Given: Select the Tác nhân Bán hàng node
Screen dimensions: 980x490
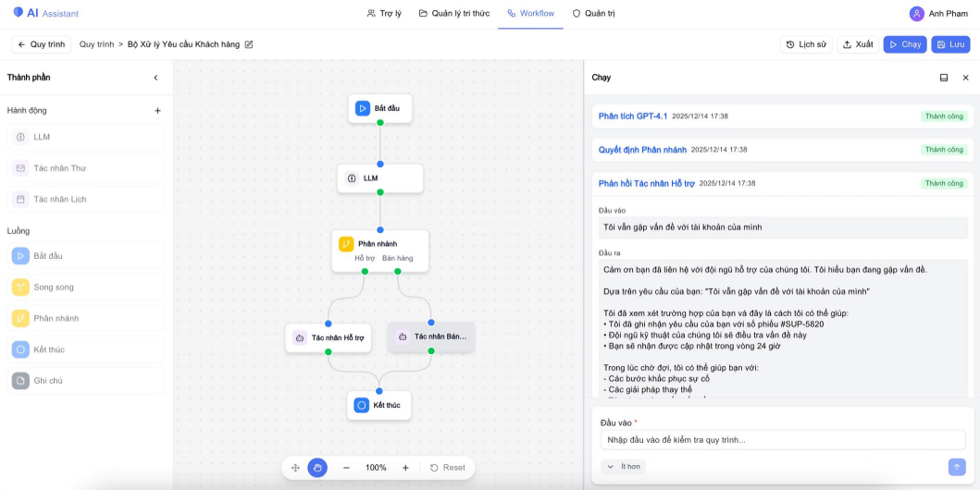Looking at the screenshot, I should pyautogui.click(x=431, y=337).
